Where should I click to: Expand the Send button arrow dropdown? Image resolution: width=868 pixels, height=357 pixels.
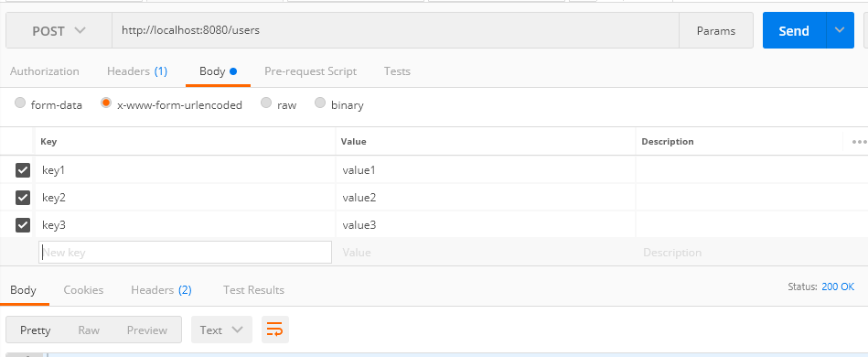840,30
